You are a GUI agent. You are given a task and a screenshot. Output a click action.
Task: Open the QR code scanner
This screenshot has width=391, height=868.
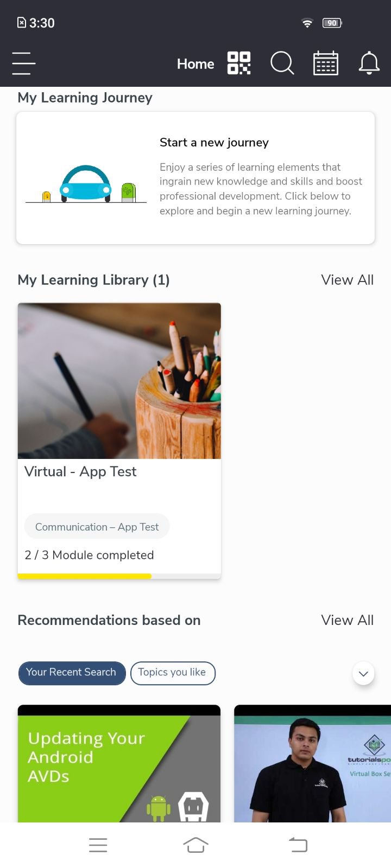click(239, 63)
